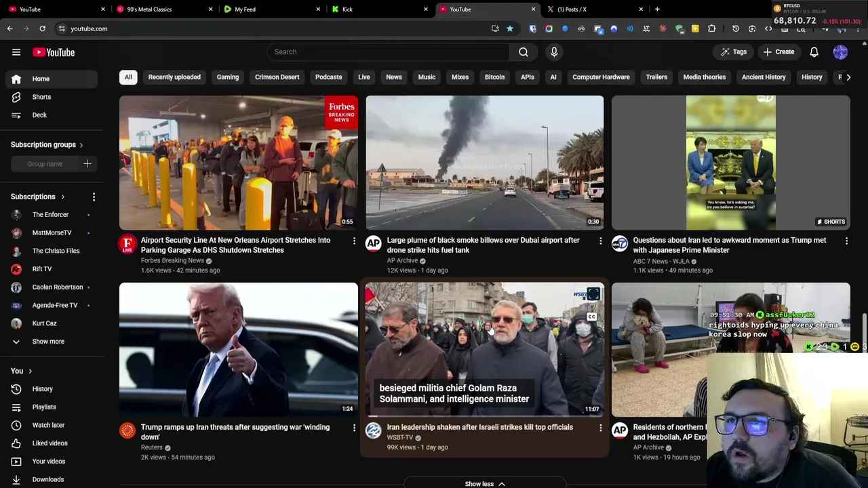Open new browser tab with plus
Image resolution: width=868 pixels, height=488 pixels.
click(x=657, y=9)
